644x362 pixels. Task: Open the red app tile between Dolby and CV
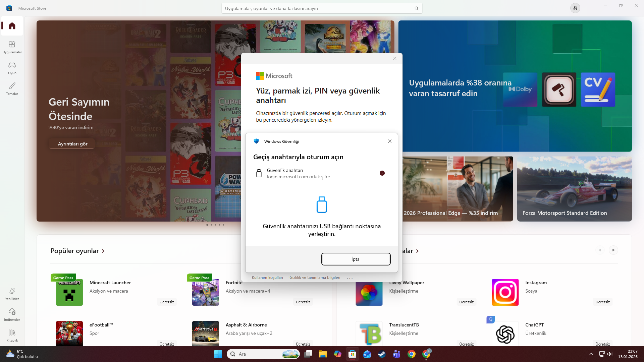[559, 89]
